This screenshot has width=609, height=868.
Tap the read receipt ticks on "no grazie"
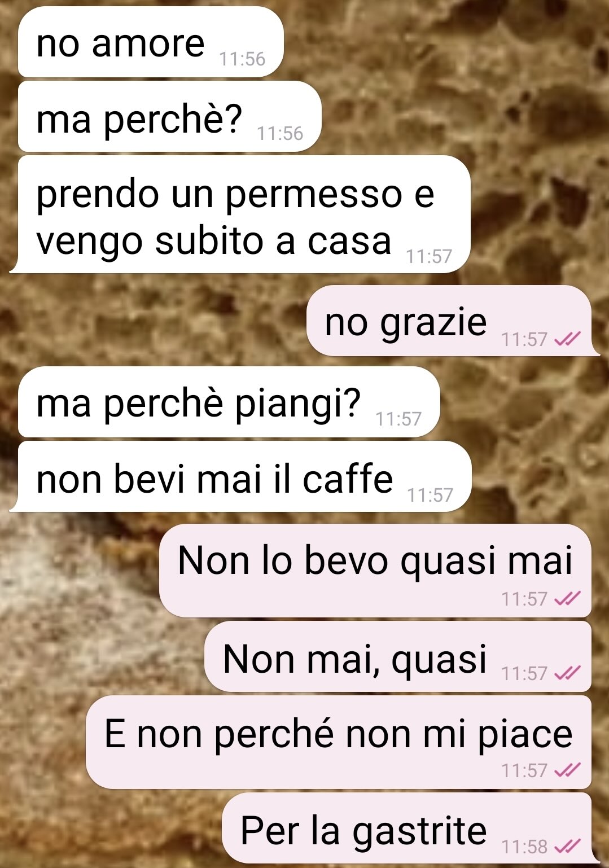[568, 339]
